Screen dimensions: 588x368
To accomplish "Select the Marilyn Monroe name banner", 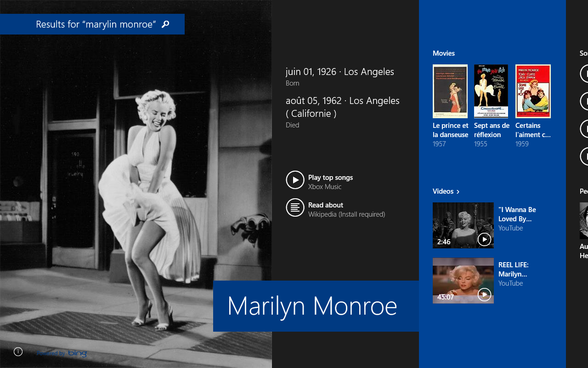I will click(312, 306).
